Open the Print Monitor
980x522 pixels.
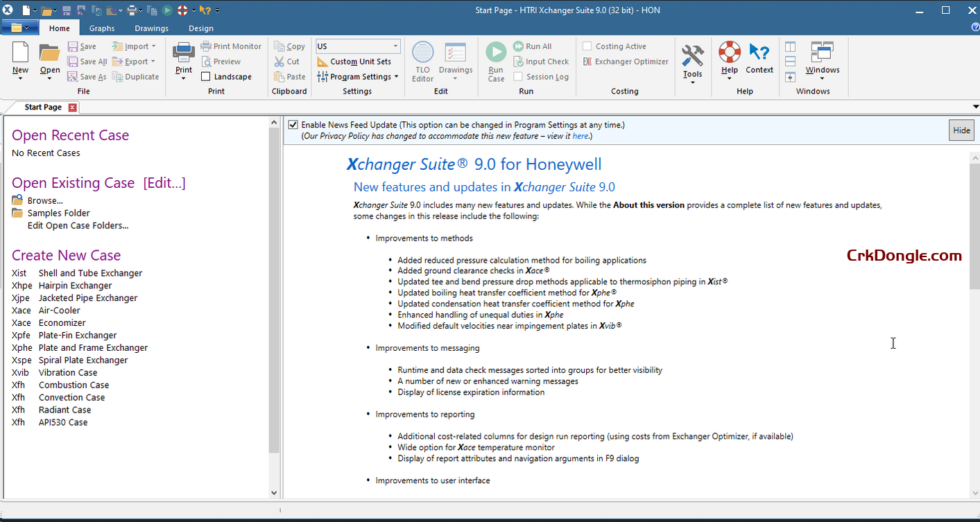tap(231, 46)
